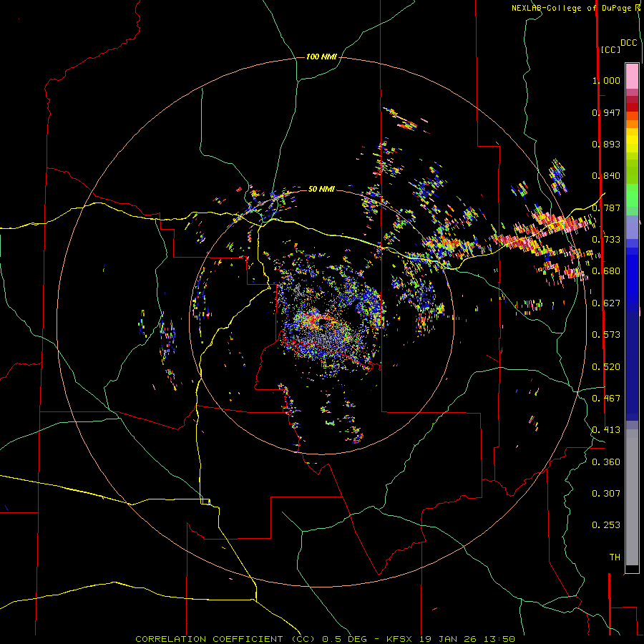The height and width of the screenshot is (644, 644).
Task: Click the 0.893 scale value
Action: click(x=606, y=144)
